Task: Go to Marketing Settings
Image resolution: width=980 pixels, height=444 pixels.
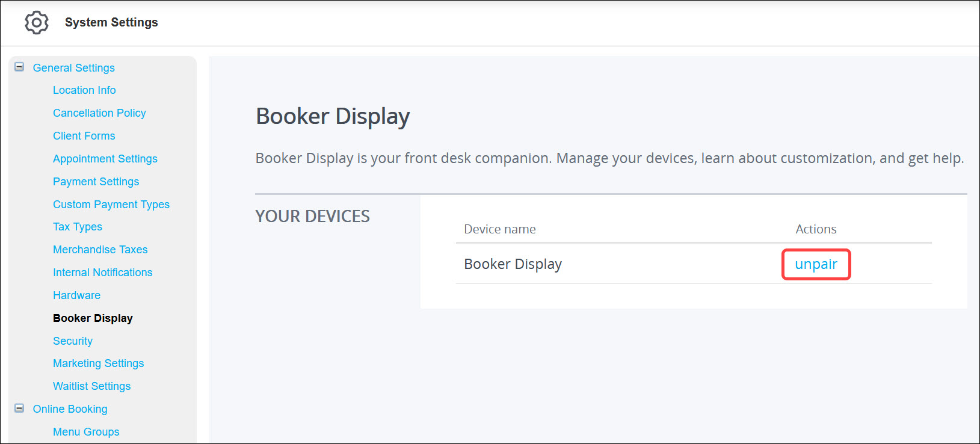Action: [x=98, y=363]
